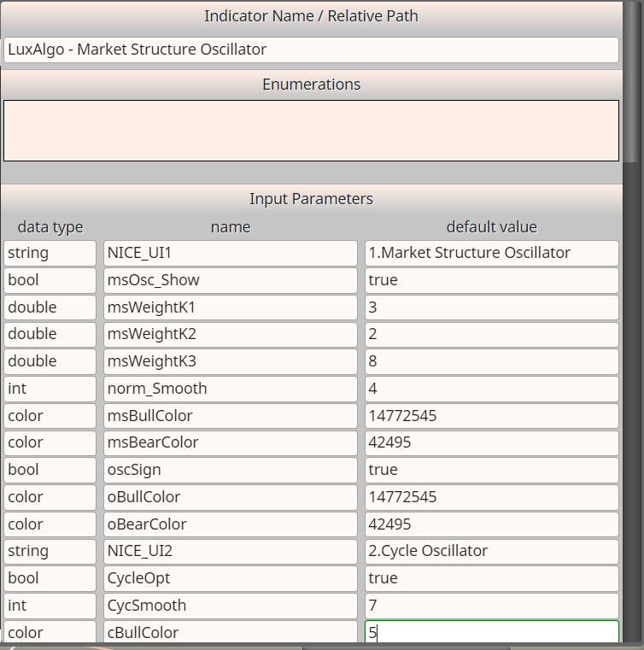Edit msWeightK2 default value 2
Image resolution: width=644 pixels, height=650 pixels.
pos(492,334)
